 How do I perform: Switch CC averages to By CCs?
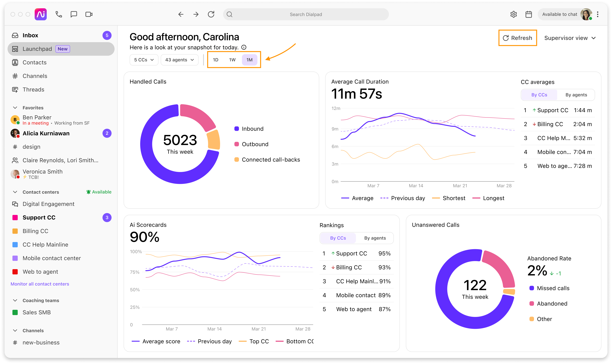pyautogui.click(x=539, y=95)
